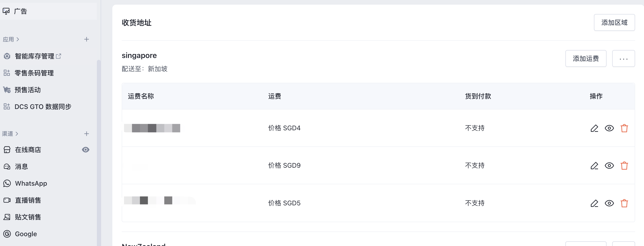Preview online store via eye icon beside 在线商店
Image resolution: width=644 pixels, height=246 pixels.
coord(85,150)
